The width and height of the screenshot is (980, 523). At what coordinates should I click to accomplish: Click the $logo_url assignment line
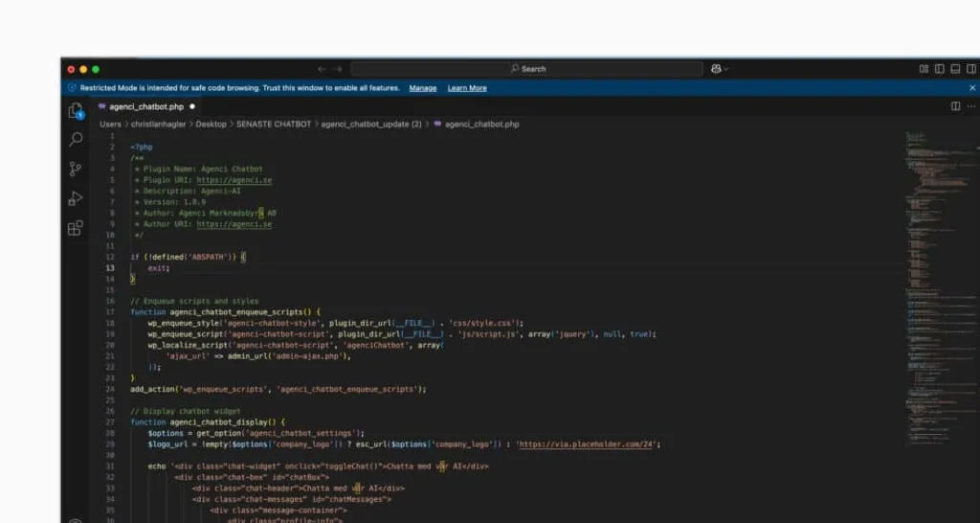pos(404,444)
